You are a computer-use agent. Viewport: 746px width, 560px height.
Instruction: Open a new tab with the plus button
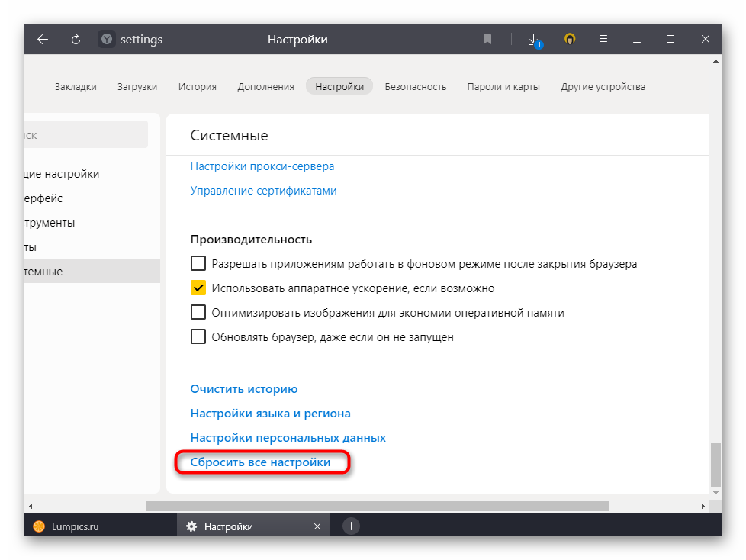[351, 526]
